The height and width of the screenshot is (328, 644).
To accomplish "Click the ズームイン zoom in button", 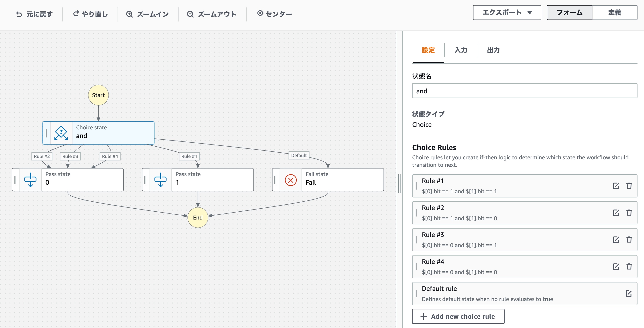I will coord(148,14).
